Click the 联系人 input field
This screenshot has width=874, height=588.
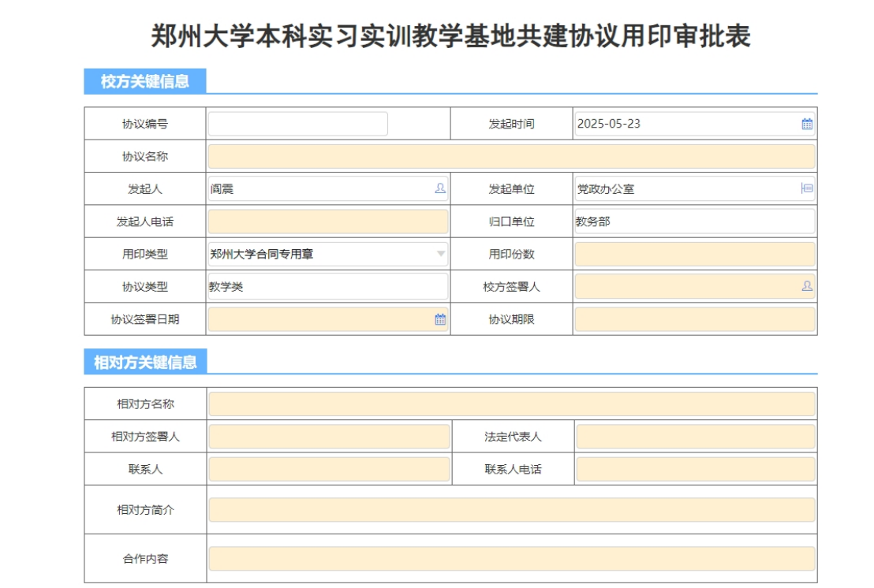pos(329,469)
